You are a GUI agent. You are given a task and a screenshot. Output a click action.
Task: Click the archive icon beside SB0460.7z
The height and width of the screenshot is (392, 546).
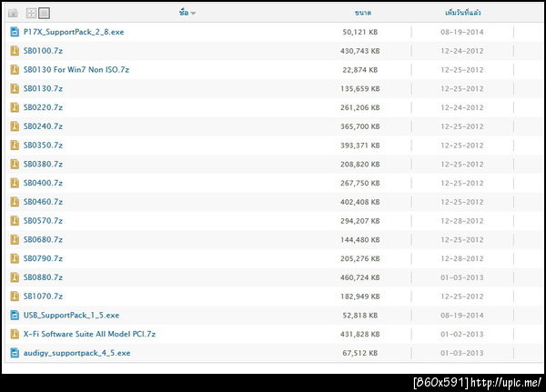[x=15, y=202]
